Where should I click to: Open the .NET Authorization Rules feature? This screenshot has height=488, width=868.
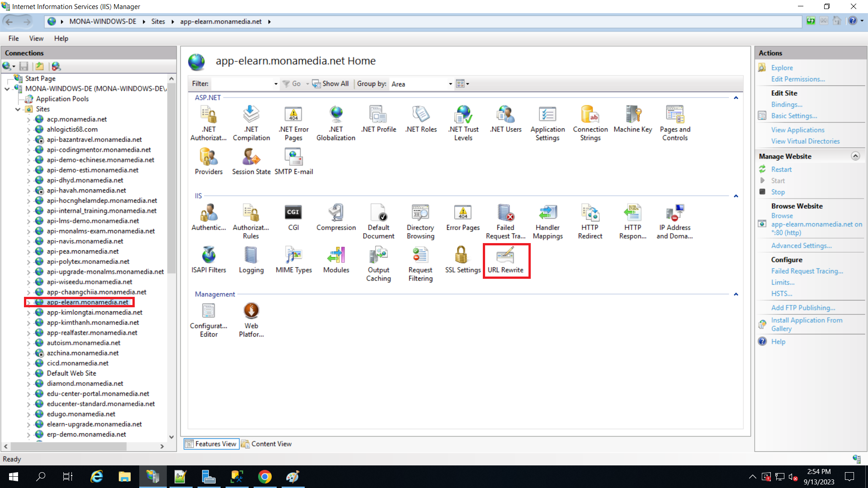pos(208,123)
